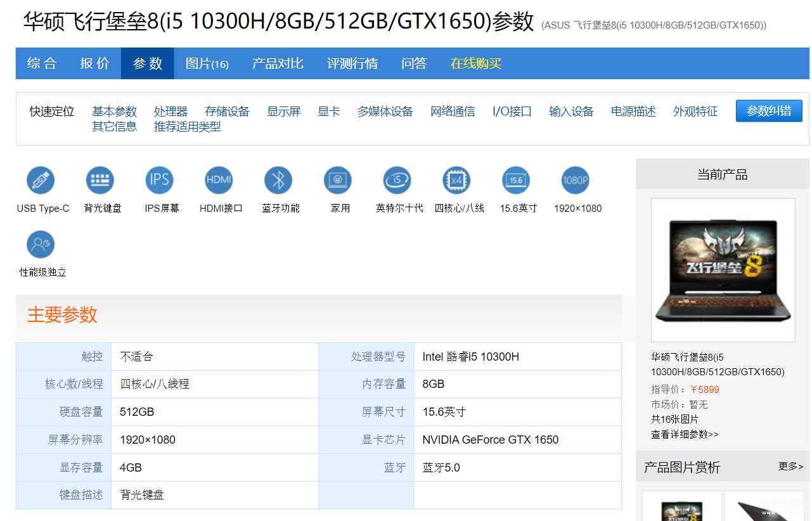Go to the 产品对比 comparison tab
Screen dimensions: 812x521
[278, 63]
